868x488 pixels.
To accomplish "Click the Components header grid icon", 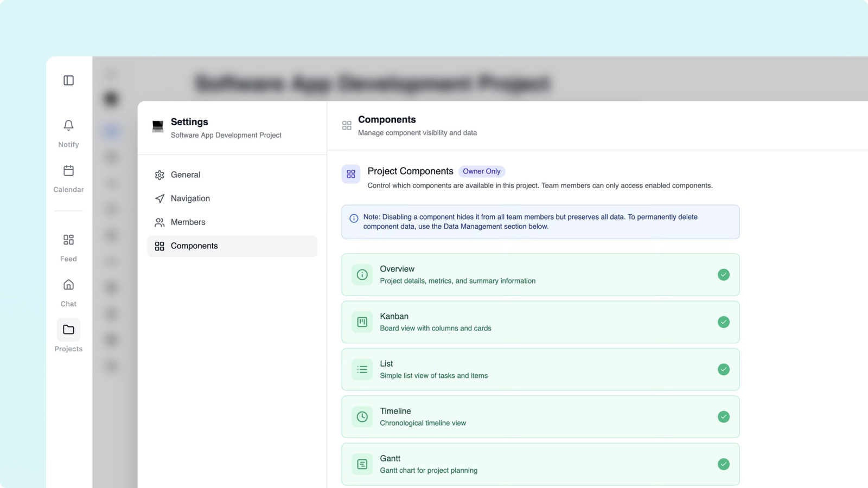I will [347, 126].
